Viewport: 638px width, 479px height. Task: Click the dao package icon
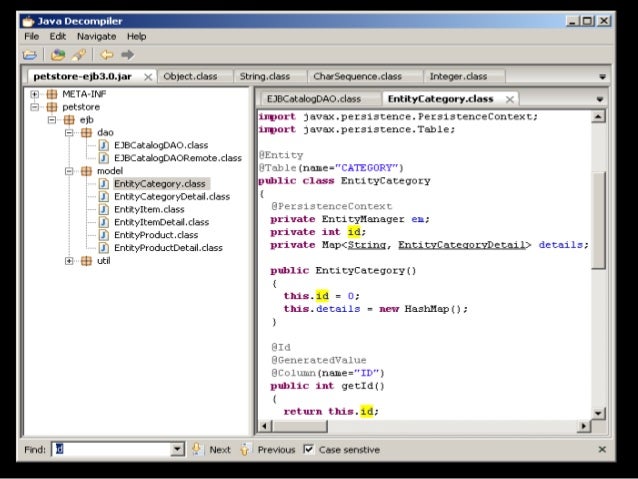click(86, 132)
